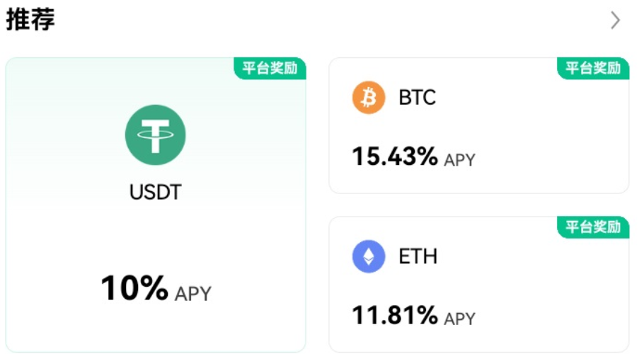Click the APY text beside 11.81%
The width and height of the screenshot is (644, 354).
460,319
